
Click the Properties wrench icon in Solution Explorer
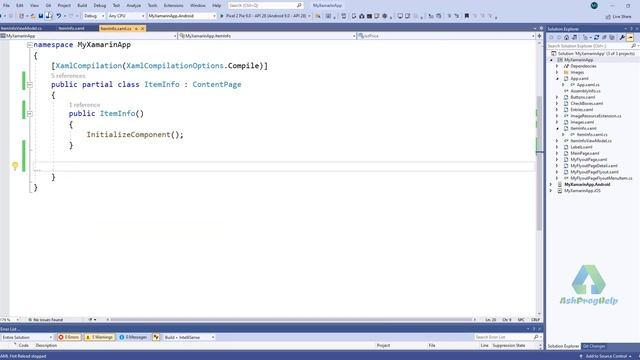pos(622,38)
